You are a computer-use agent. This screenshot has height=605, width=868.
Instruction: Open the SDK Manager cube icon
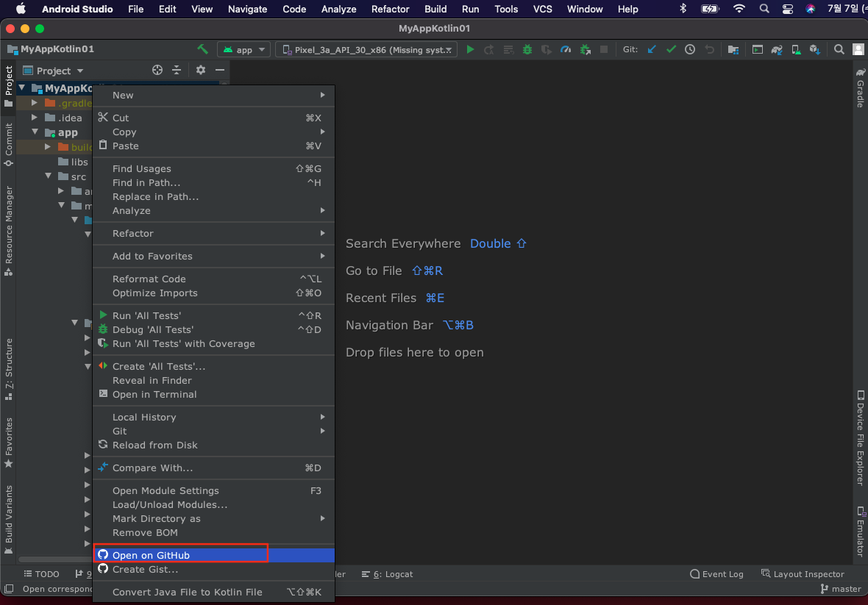pyautogui.click(x=814, y=50)
